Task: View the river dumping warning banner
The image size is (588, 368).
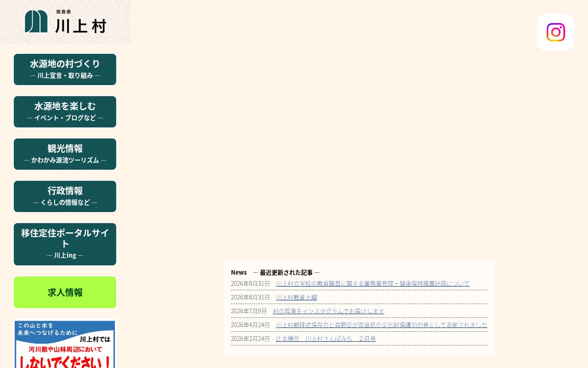Action: point(65,344)
